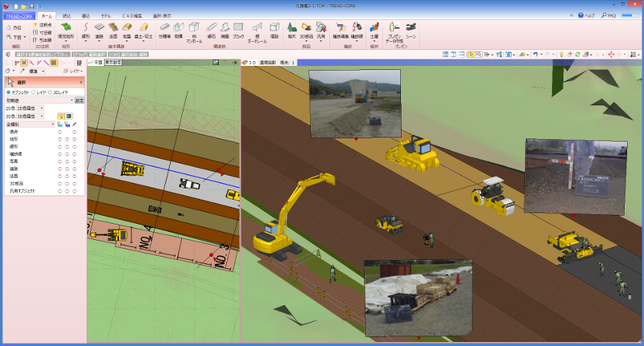Click the undo arrow in view toolbar

[x=536, y=55]
